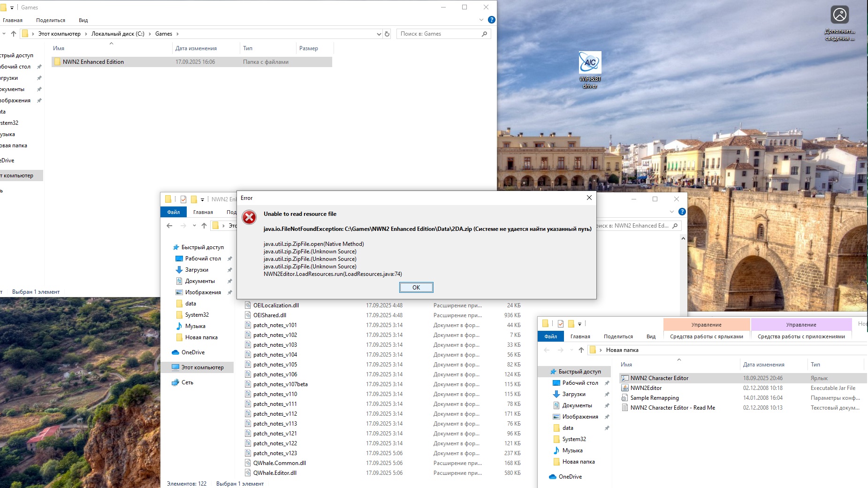The width and height of the screenshot is (868, 488).
Task: Select the NWN2 Character Editor shortcut
Action: pos(659,378)
